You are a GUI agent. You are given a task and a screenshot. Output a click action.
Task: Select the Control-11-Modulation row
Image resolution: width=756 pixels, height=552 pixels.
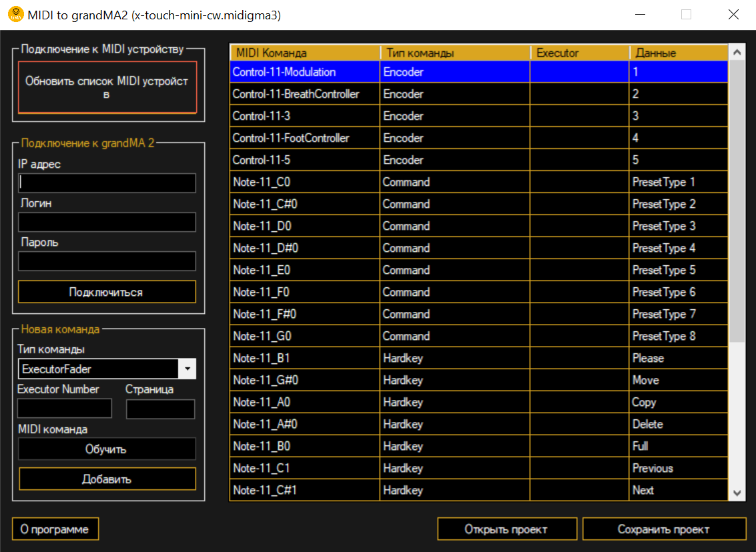tap(479, 72)
